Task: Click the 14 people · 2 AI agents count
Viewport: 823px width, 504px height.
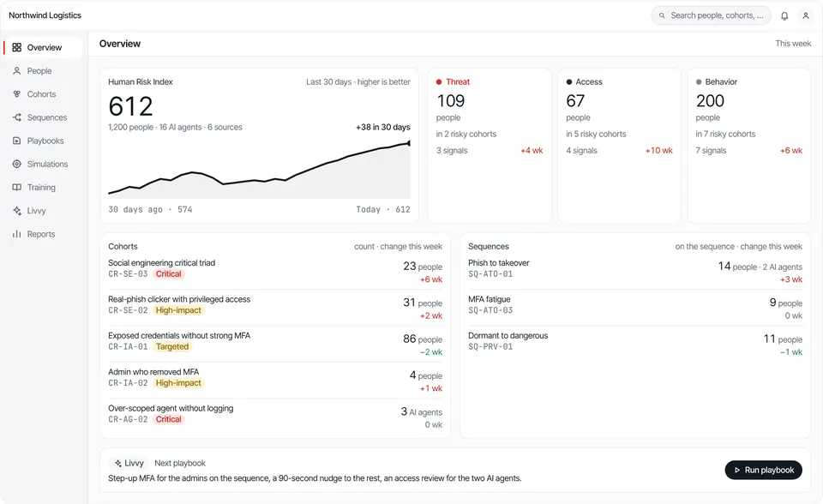Action: click(x=760, y=267)
